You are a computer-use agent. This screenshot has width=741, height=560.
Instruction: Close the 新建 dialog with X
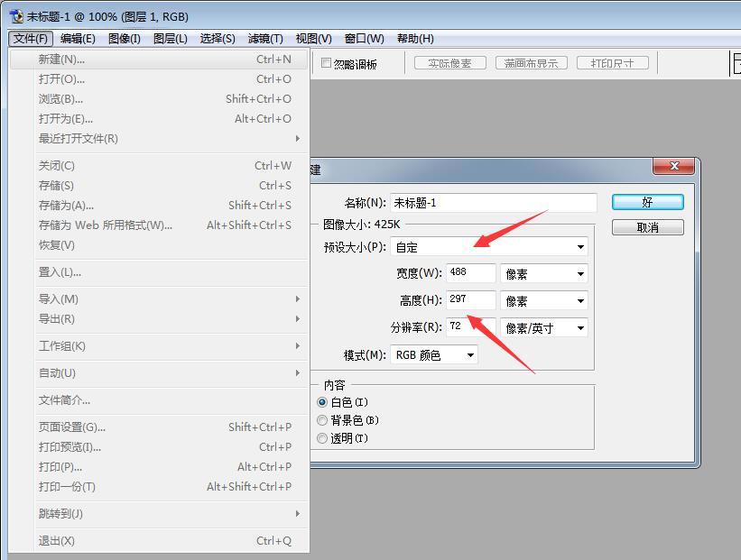[673, 166]
